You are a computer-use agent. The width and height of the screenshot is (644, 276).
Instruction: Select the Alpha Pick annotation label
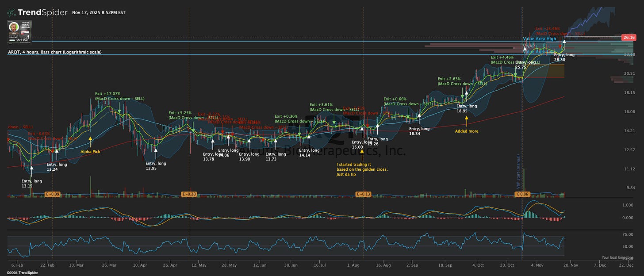(x=90, y=151)
